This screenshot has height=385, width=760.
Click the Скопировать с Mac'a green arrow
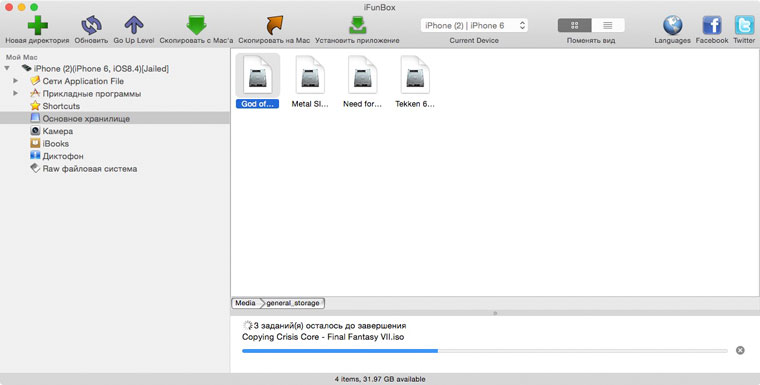[x=196, y=25]
